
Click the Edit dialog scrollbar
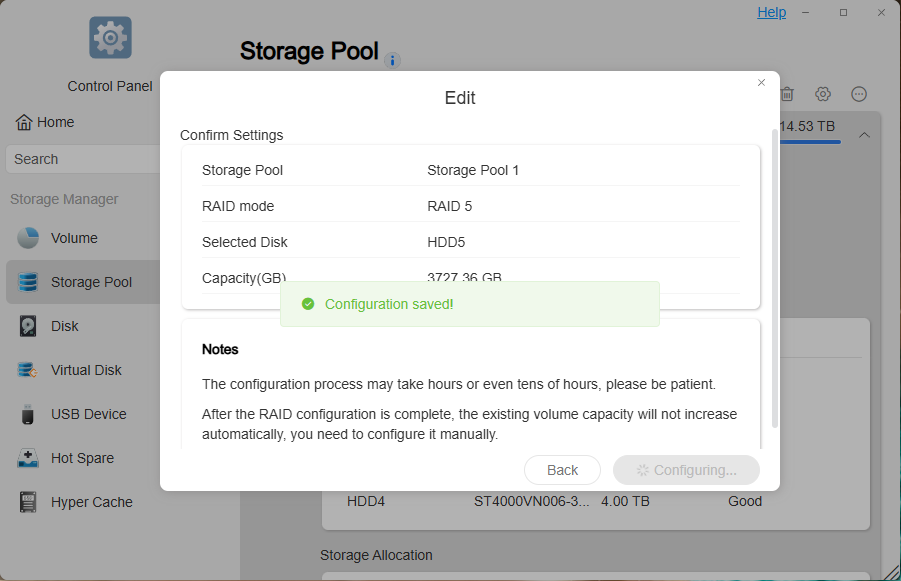[x=775, y=279]
